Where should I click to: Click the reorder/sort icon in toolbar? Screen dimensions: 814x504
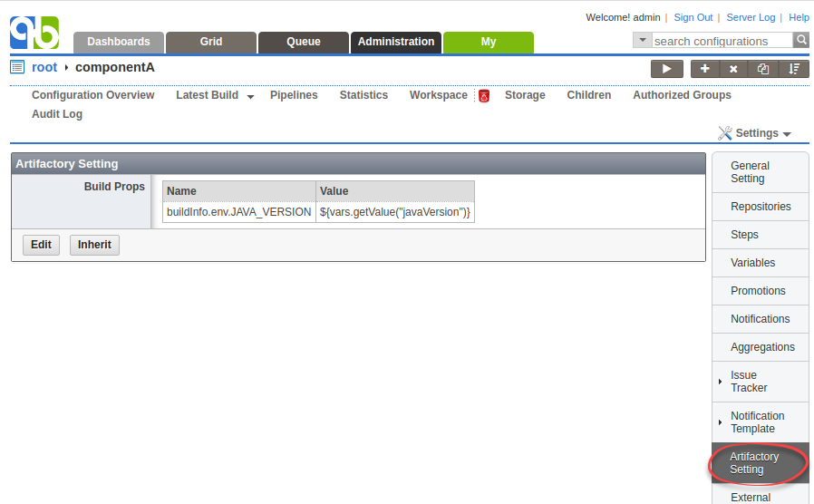pos(794,69)
